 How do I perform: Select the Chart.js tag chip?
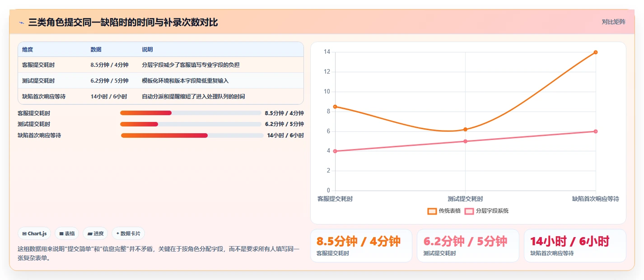(x=35, y=233)
